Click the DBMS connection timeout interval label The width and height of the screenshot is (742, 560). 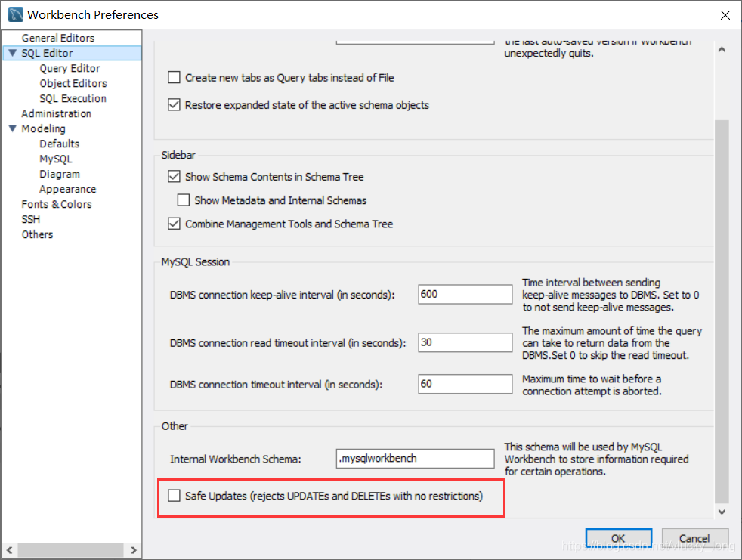[x=276, y=385]
